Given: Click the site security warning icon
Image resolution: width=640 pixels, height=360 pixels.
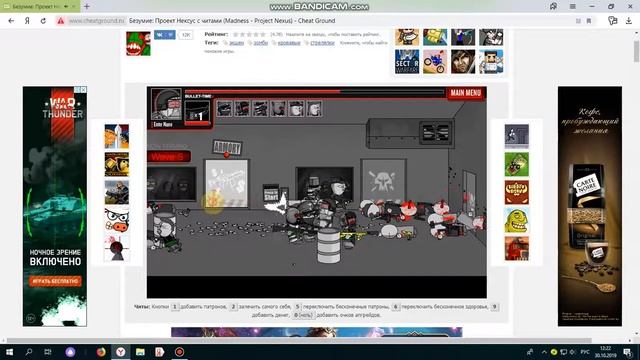Looking at the screenshot, I should click(x=61, y=21).
